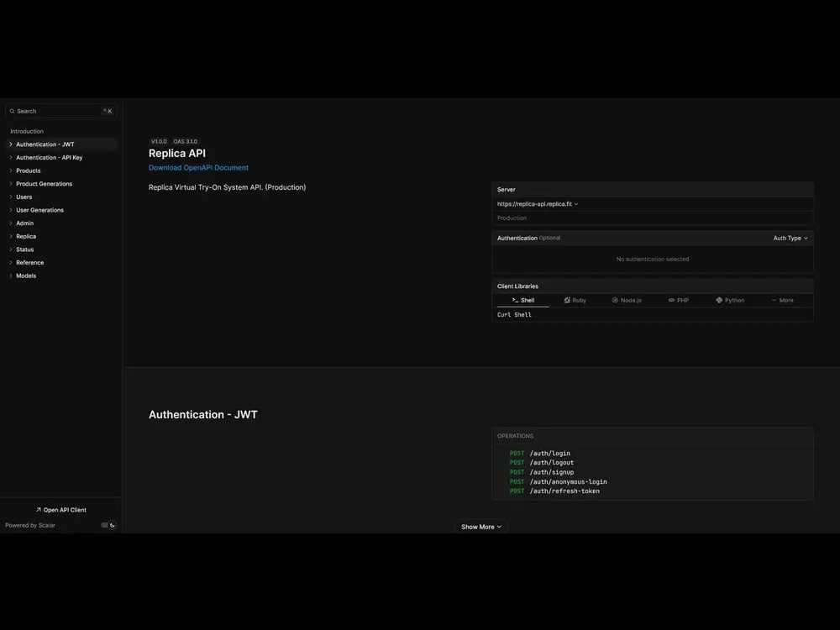Expand the Product Generations chevron
840x630 pixels.
[x=11, y=184]
